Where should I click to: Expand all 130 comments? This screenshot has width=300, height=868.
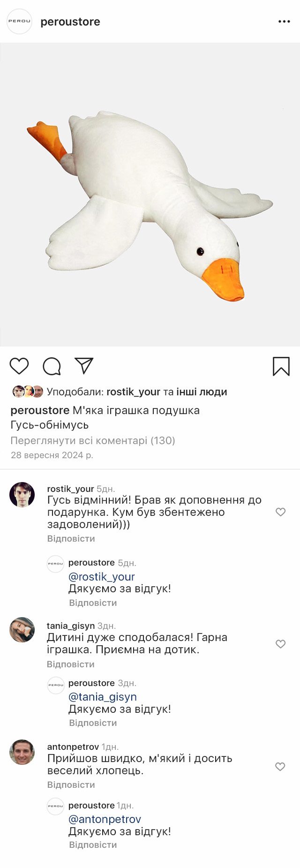(93, 440)
